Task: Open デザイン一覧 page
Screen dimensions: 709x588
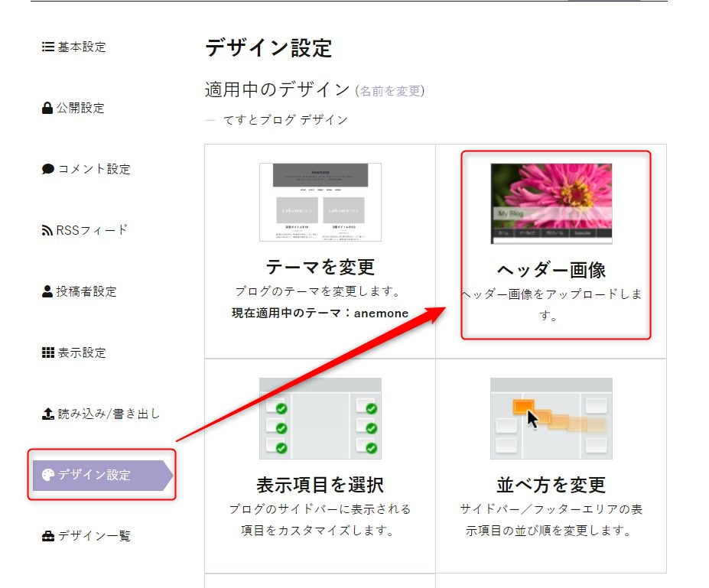Action: [x=86, y=536]
